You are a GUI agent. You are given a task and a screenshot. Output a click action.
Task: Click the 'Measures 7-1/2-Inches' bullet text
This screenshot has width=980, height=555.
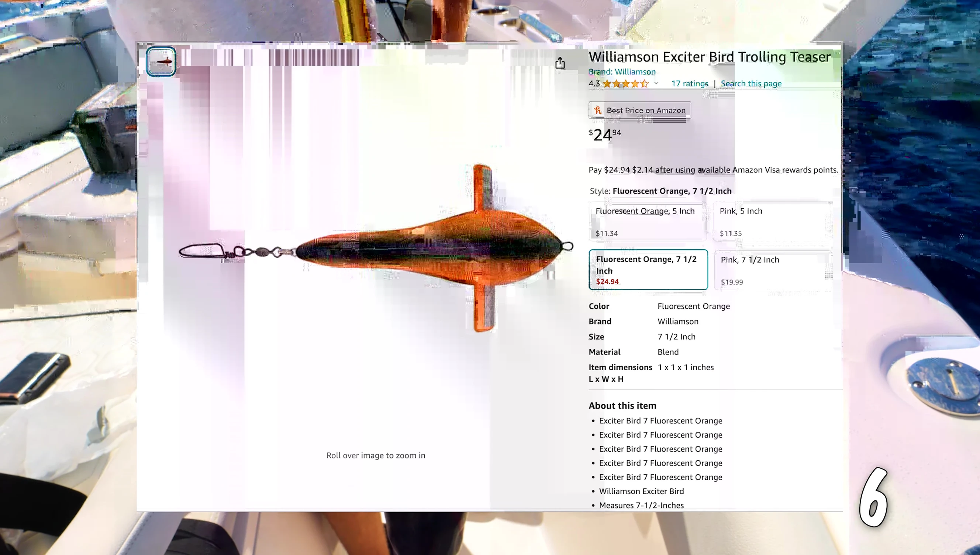click(x=641, y=505)
